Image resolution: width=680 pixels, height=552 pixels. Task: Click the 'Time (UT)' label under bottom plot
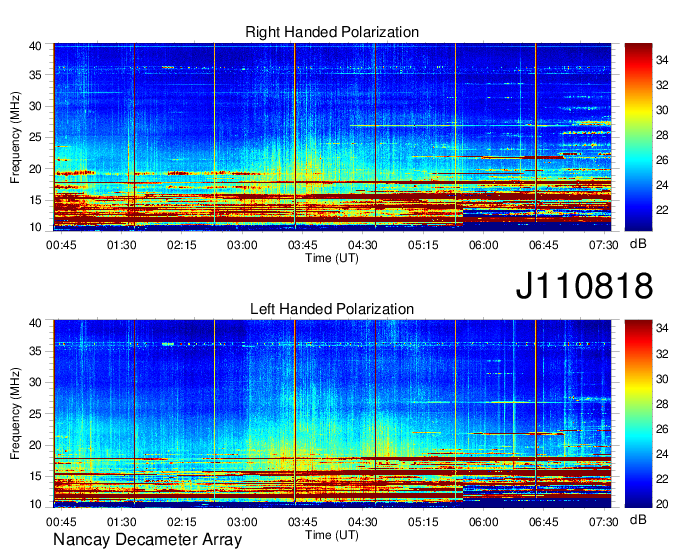click(332, 535)
